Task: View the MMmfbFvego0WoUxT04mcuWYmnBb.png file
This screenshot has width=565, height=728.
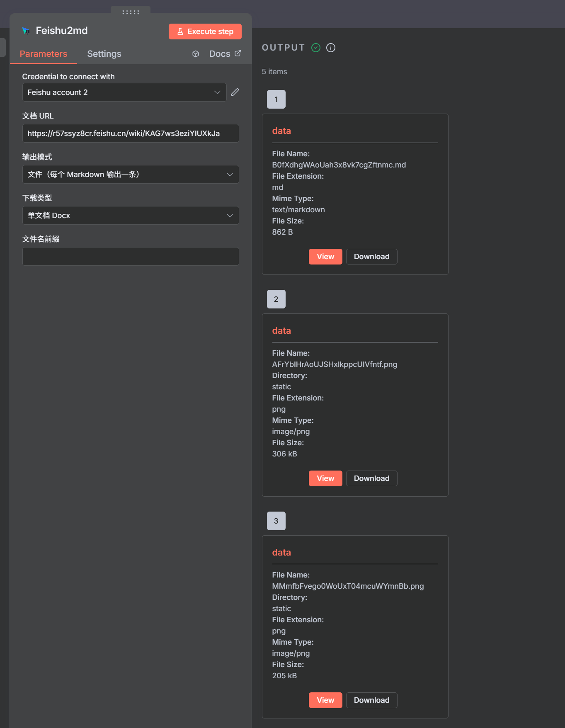Action: click(x=325, y=700)
